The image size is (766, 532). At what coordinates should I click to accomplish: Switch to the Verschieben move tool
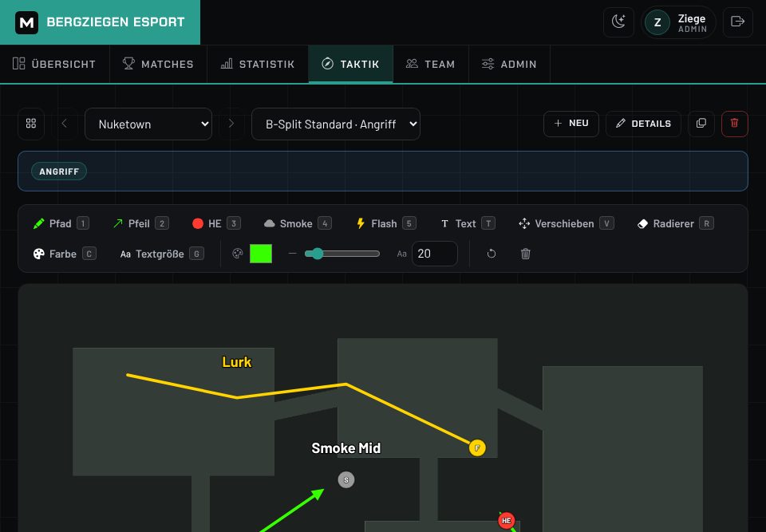[x=567, y=224]
